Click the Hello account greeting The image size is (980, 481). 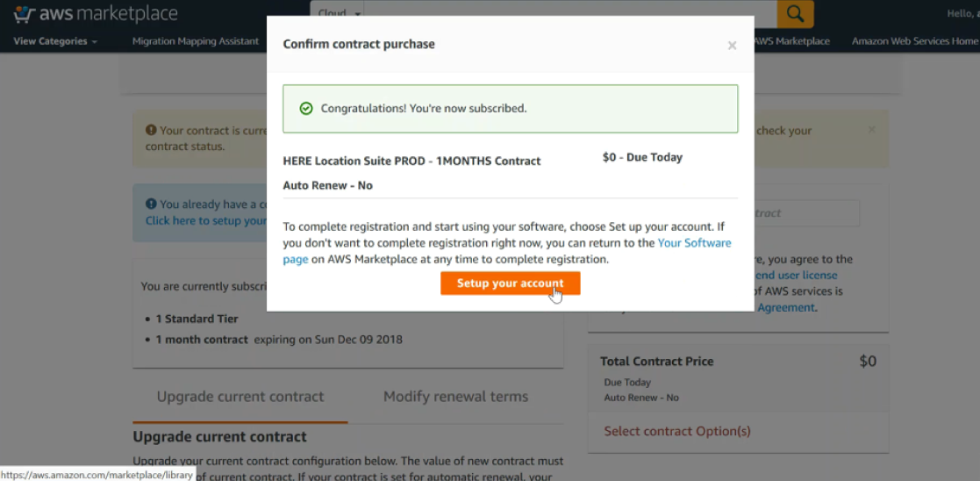962,13
